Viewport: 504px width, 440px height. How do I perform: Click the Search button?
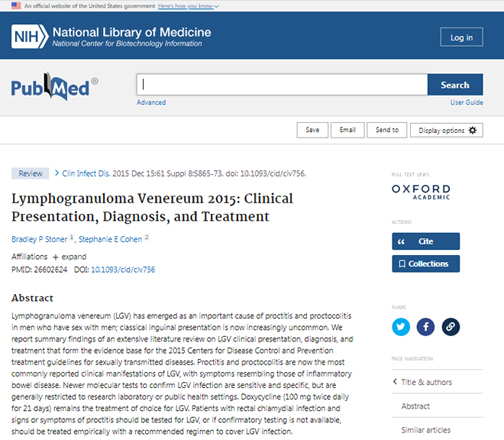[455, 85]
